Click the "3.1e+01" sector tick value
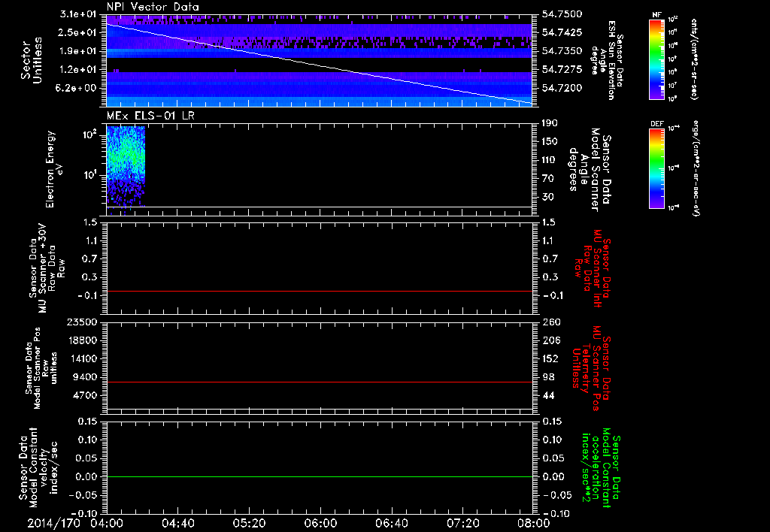770x532 pixels. pyautogui.click(x=77, y=14)
